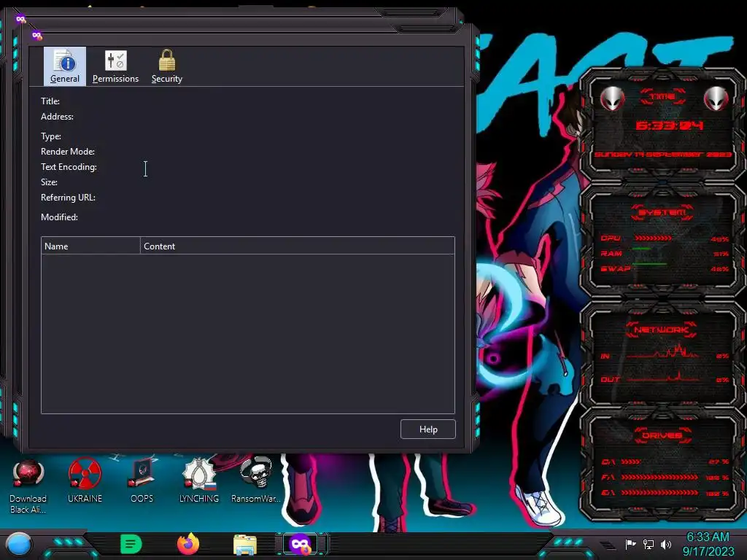The width and height of the screenshot is (747, 560).
Task: Select the purple mask browser taskbar icon
Action: (301, 544)
